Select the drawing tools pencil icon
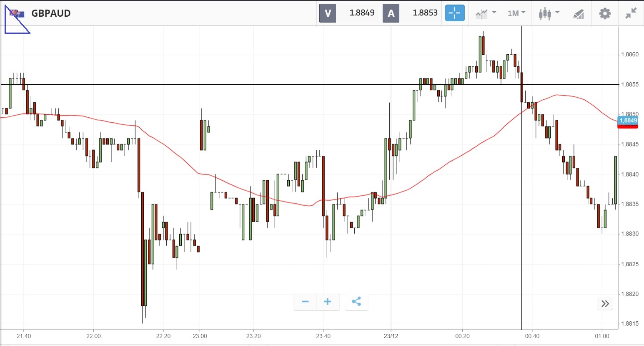 pos(579,14)
